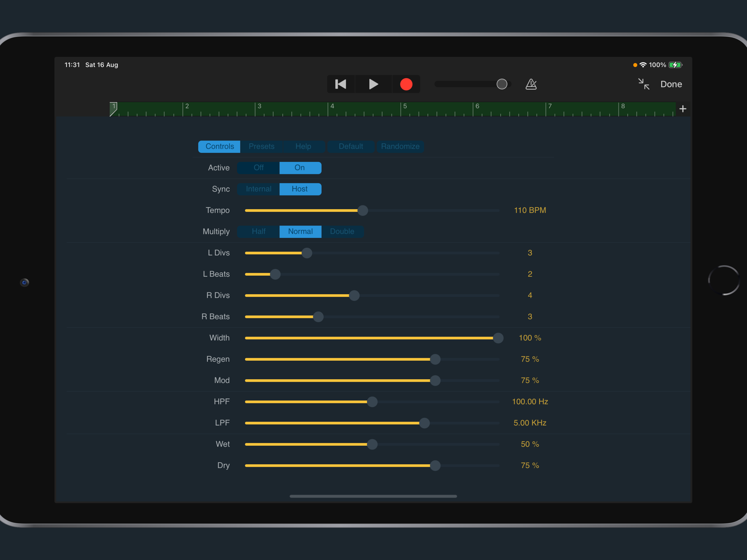Image resolution: width=747 pixels, height=560 pixels.
Task: Click the master volume slider knob
Action: click(x=502, y=84)
